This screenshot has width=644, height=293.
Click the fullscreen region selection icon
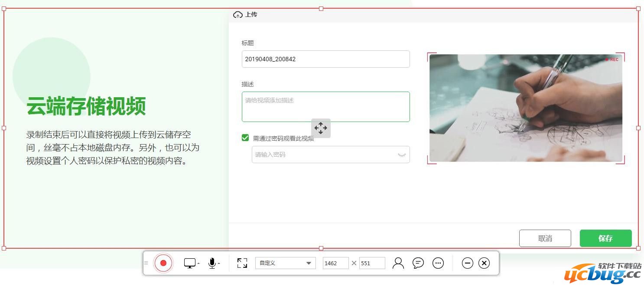tap(242, 263)
